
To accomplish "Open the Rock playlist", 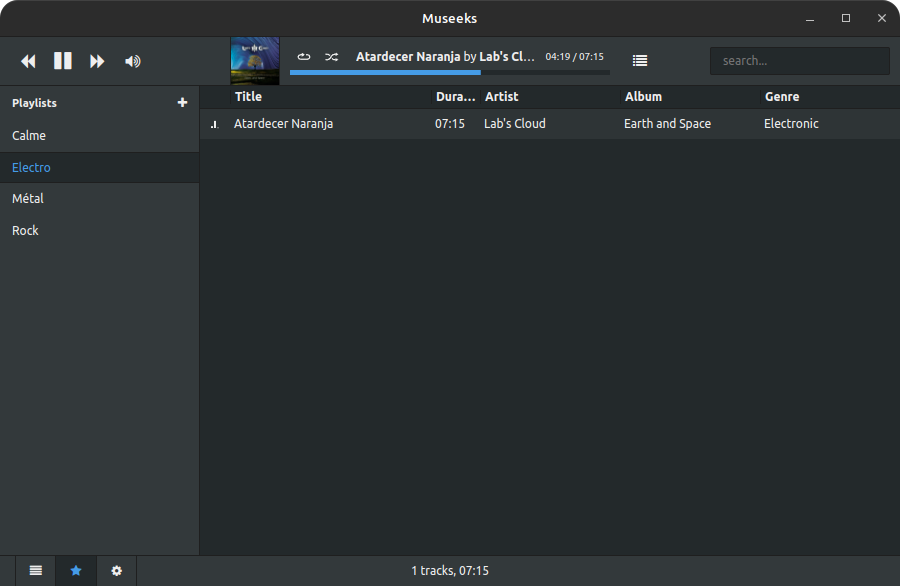I will [x=25, y=230].
